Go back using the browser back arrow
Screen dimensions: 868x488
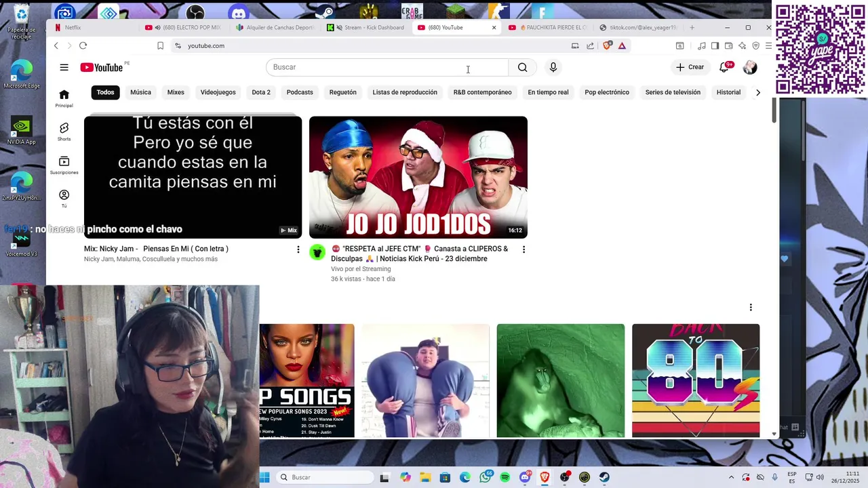(56, 45)
